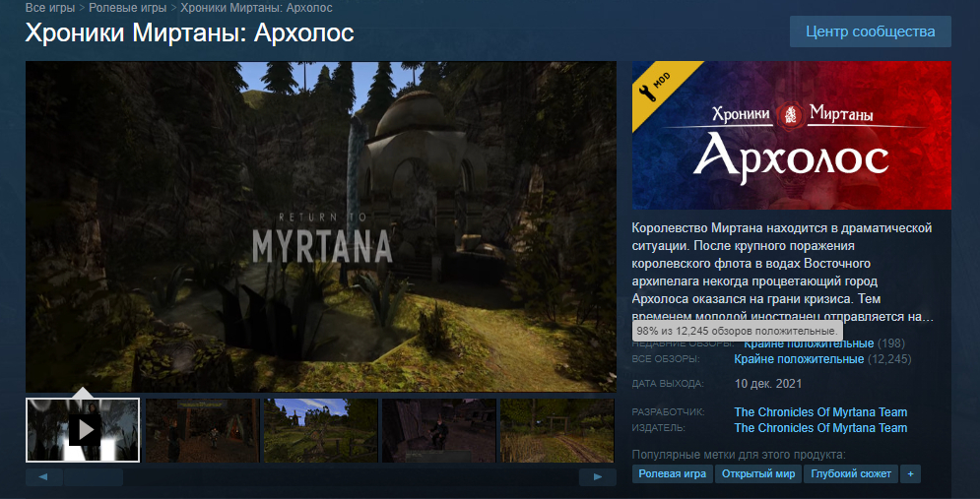Click the game description text
The image size is (980, 499).
782,273
